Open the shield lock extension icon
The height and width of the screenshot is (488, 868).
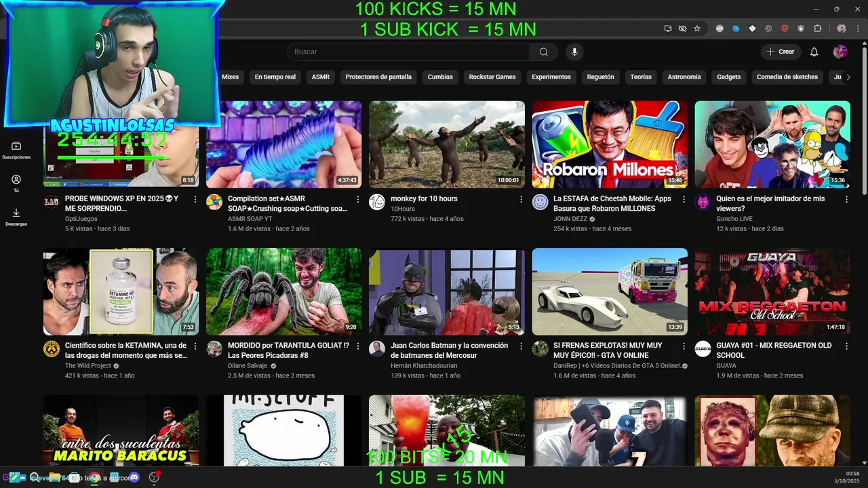[801, 28]
